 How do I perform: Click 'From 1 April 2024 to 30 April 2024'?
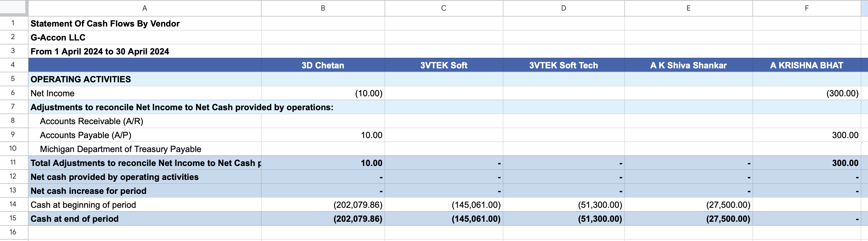pos(144,51)
